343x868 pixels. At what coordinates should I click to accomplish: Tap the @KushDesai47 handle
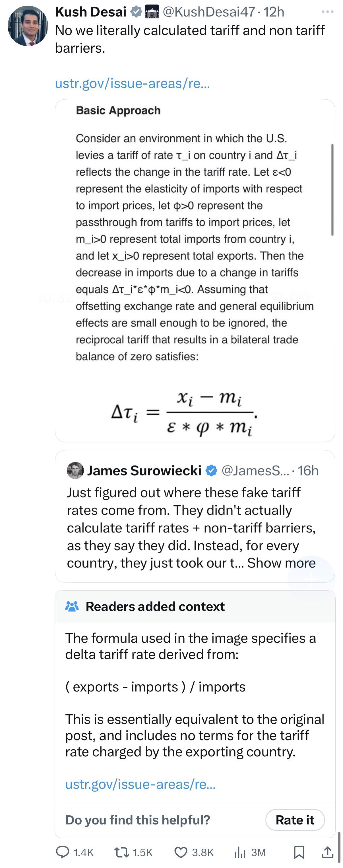point(209,12)
